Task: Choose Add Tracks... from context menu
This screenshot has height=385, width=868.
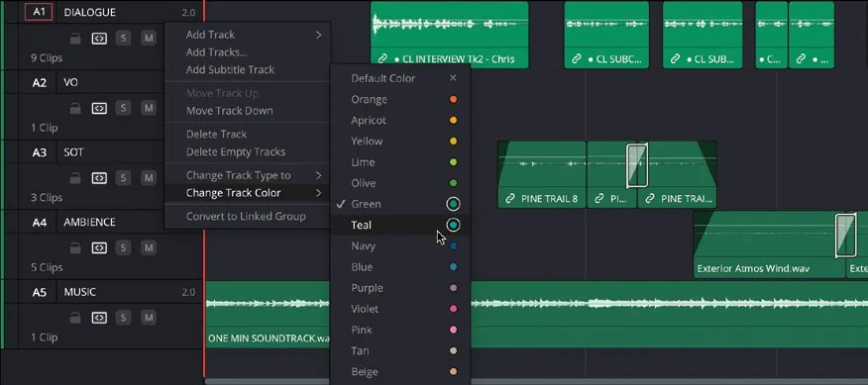Action: tap(248, 52)
